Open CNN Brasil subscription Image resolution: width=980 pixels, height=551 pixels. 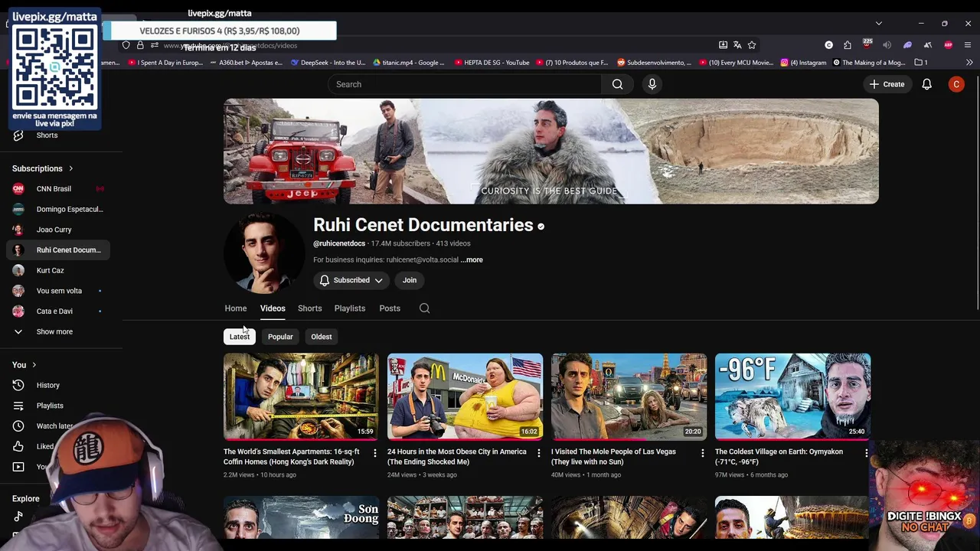[58, 189]
